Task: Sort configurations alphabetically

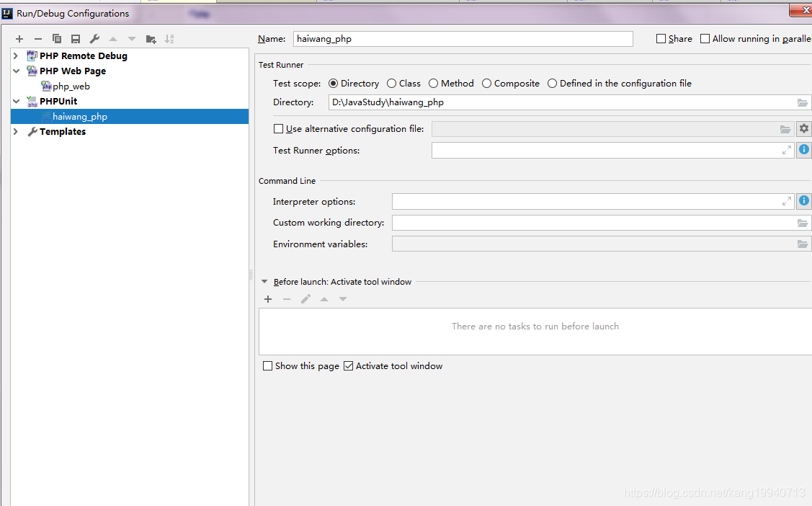Action: click(x=169, y=39)
